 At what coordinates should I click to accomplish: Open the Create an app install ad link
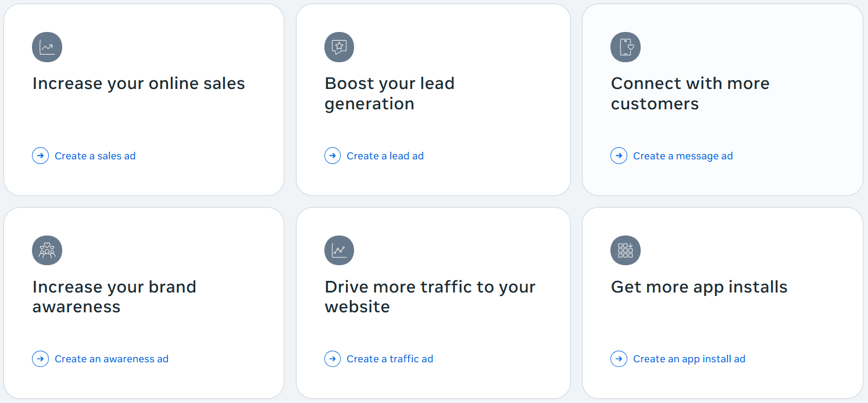(x=689, y=359)
